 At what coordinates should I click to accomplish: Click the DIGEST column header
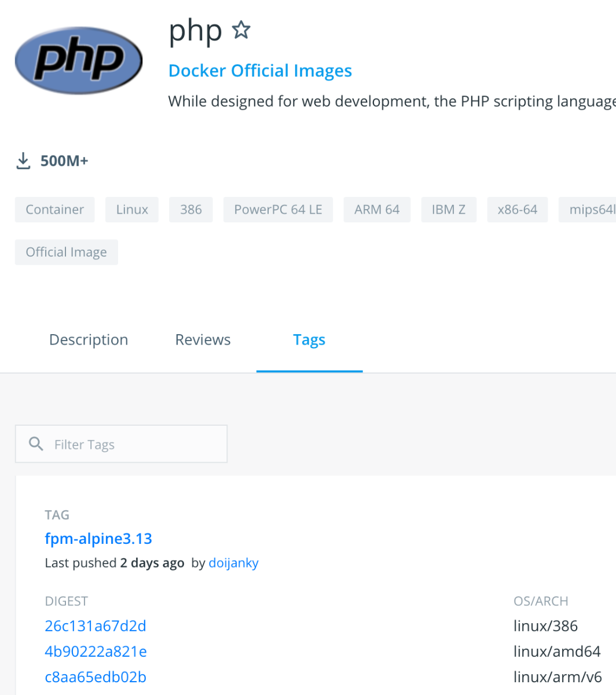point(67,601)
